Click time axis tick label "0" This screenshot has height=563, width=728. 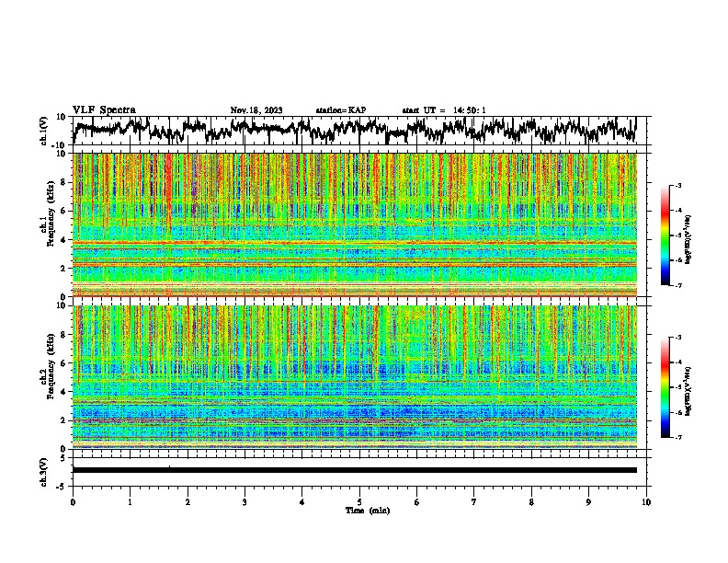(x=73, y=502)
